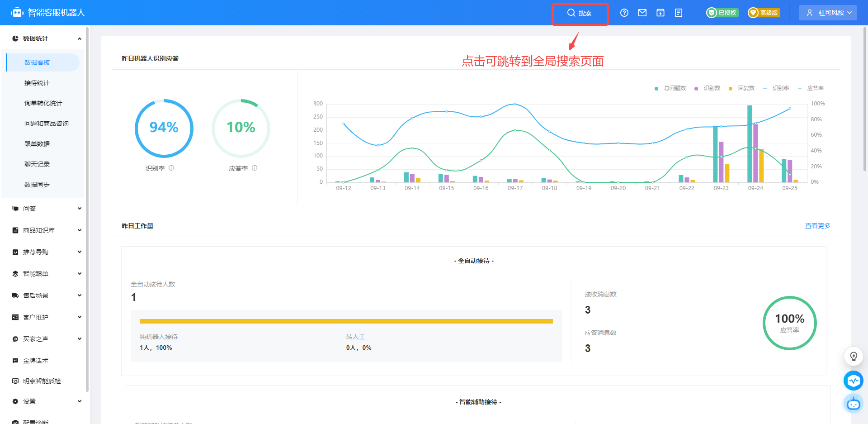Click the 问答 chat icon
868x424 pixels.
pos(15,209)
